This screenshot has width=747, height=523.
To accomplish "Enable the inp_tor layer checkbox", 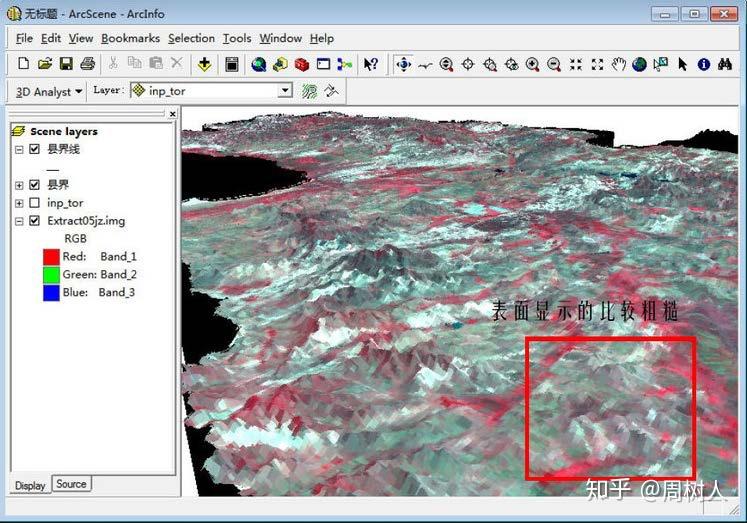I will tap(35, 203).
